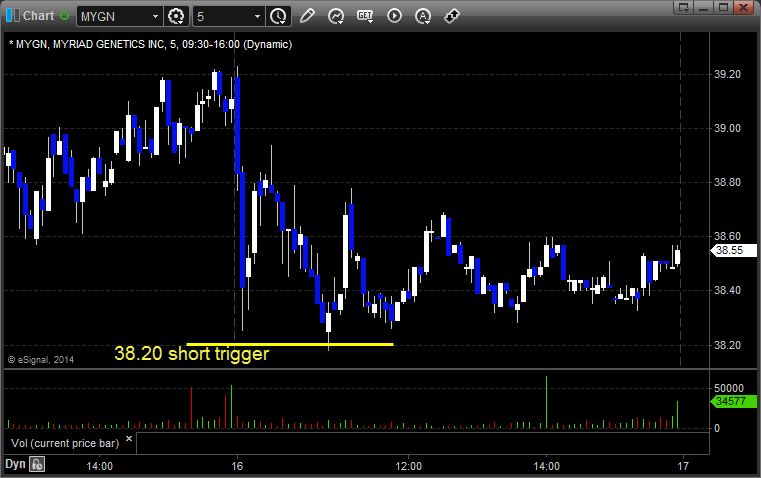Click the blue chart link bars icon
This screenshot has height=478, width=761.
coord(12,16)
